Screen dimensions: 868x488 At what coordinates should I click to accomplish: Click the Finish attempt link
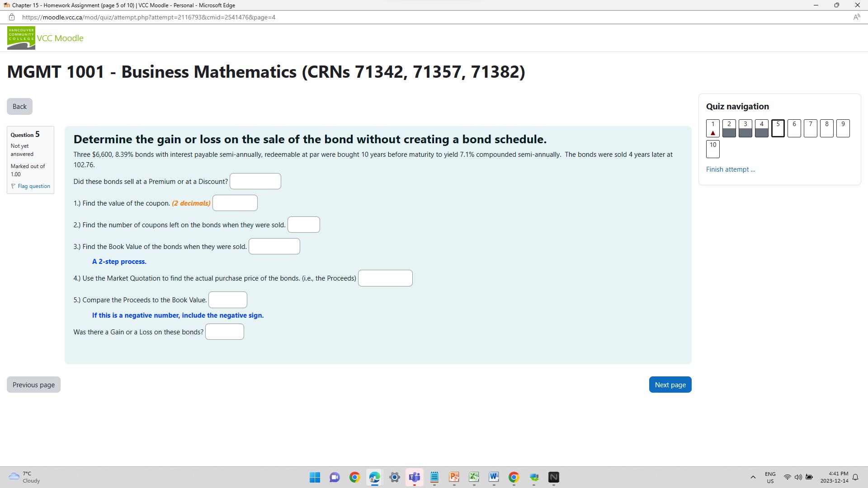[730, 169]
